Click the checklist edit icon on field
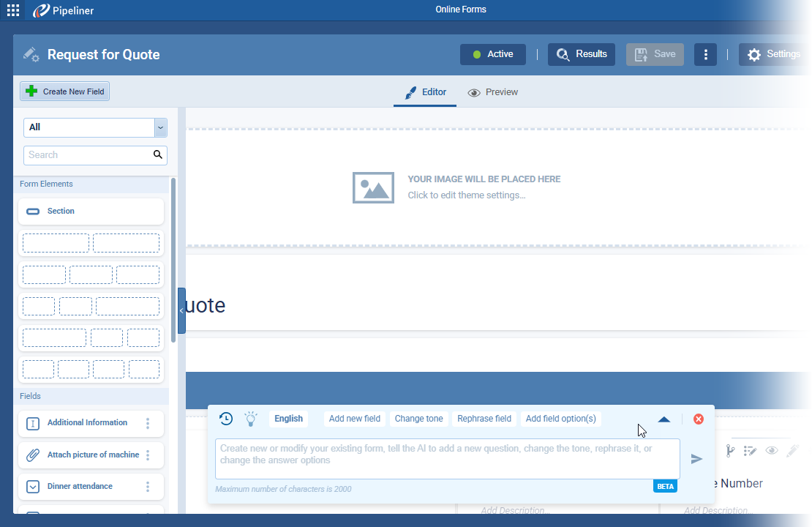The image size is (812, 527). point(751,451)
